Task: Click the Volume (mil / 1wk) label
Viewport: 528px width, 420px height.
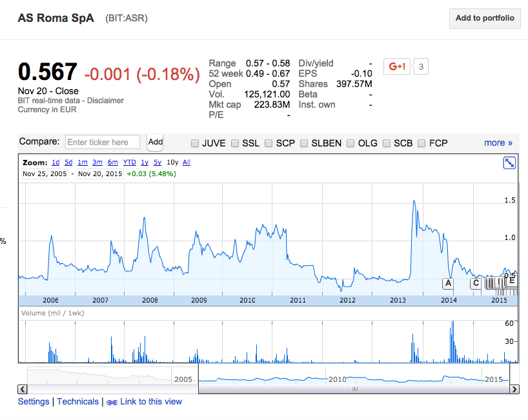Action: 52,314
